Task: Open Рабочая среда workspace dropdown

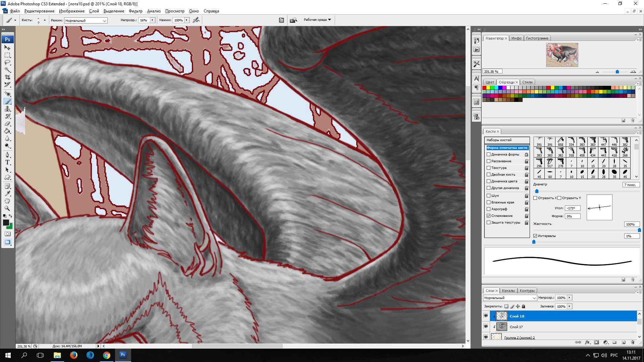Action: pos(317,20)
